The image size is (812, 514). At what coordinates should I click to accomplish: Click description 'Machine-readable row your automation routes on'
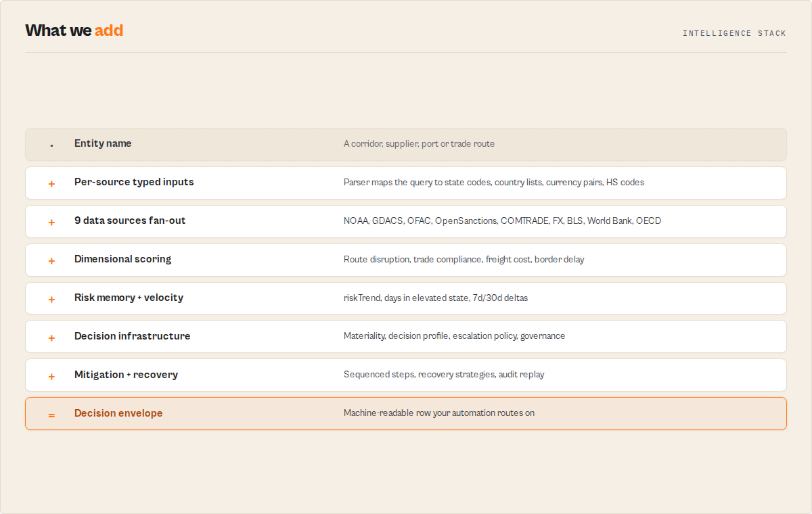click(439, 413)
